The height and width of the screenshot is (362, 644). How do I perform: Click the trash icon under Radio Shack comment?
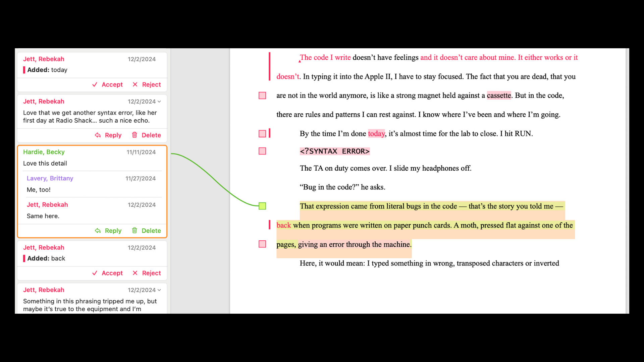135,135
